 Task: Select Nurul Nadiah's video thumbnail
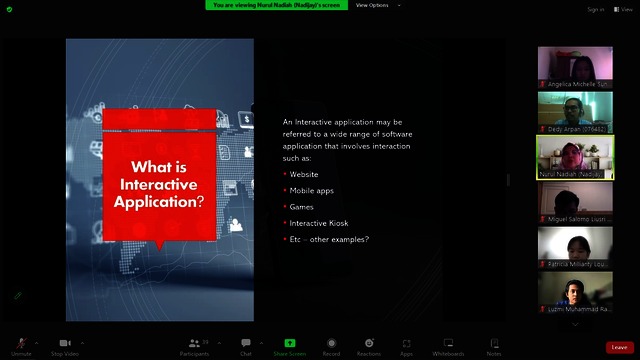(x=575, y=158)
